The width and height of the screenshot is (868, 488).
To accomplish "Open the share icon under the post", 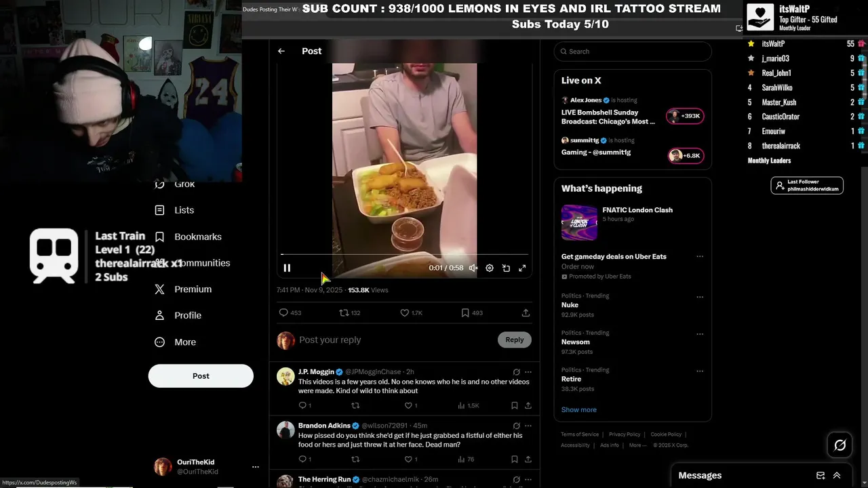I will click(526, 313).
